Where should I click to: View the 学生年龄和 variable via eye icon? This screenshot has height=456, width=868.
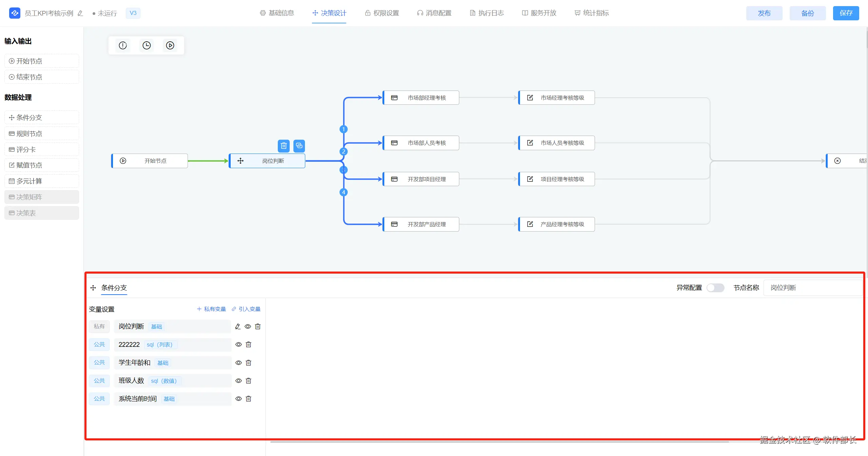[x=238, y=363]
